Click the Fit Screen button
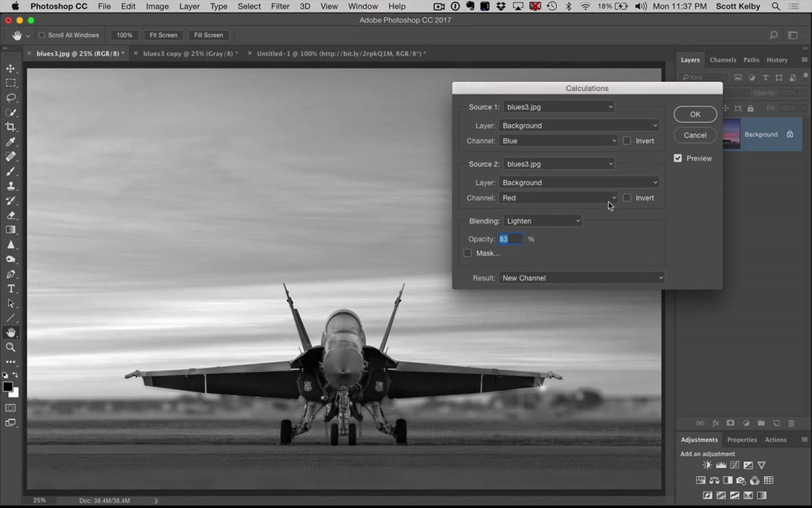The width and height of the screenshot is (812, 508). pos(164,35)
